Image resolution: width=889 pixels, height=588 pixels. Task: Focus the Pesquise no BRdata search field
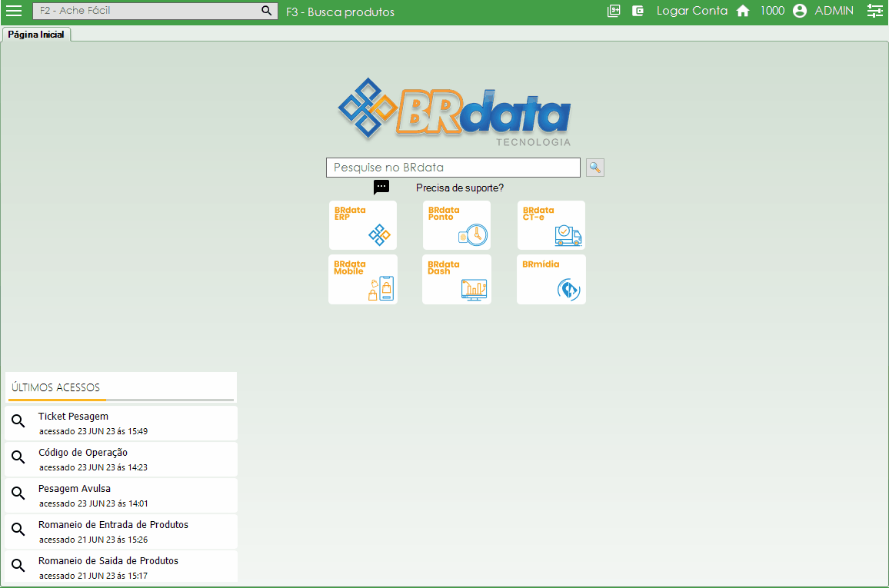453,168
